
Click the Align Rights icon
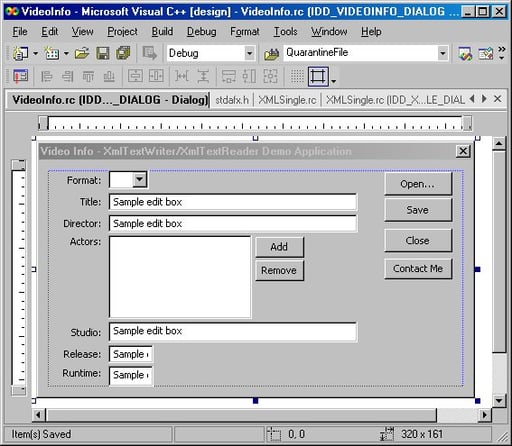(67, 76)
